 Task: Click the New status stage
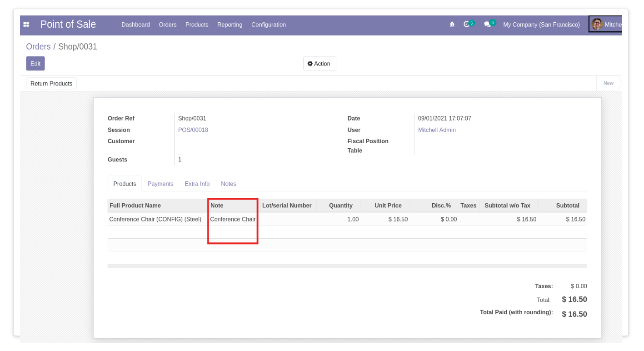pos(609,83)
